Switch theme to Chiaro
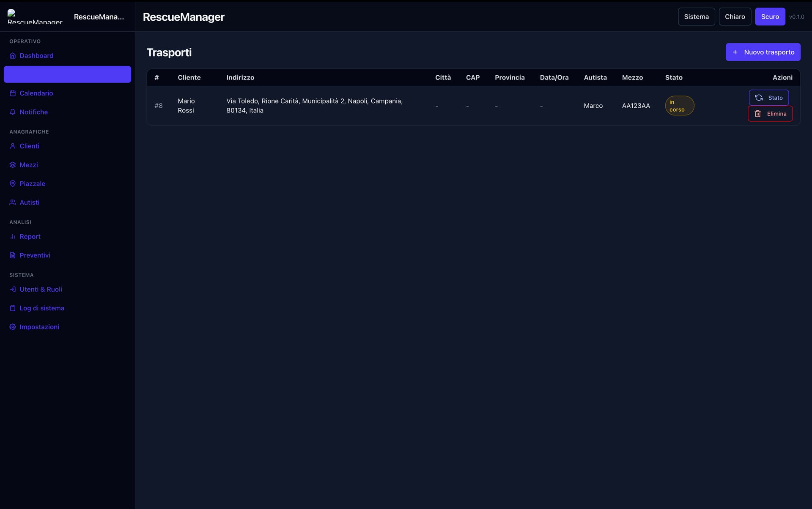Viewport: 812px width, 509px height. tap(735, 17)
